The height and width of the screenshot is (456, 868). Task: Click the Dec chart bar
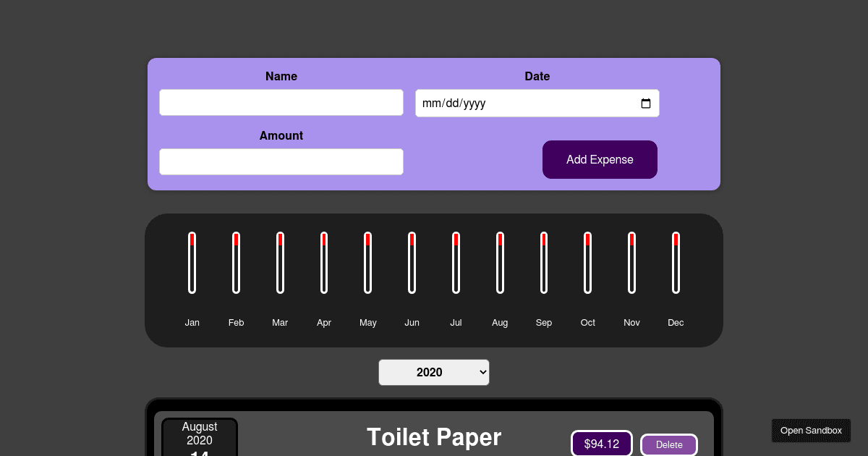click(676, 263)
